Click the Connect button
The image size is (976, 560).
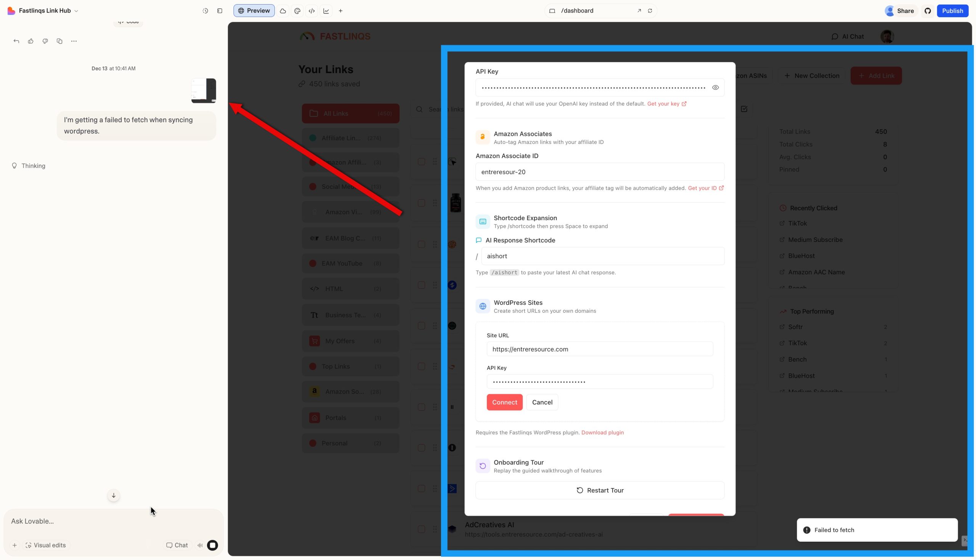(x=504, y=402)
